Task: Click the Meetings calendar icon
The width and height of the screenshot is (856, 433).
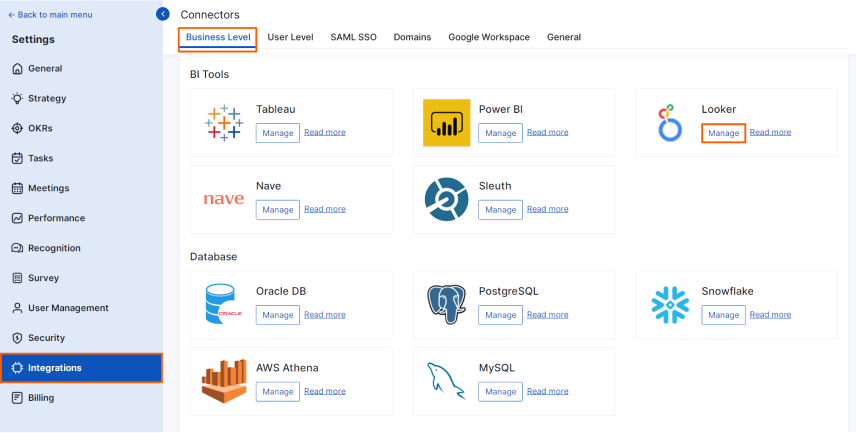Action: coord(17,188)
